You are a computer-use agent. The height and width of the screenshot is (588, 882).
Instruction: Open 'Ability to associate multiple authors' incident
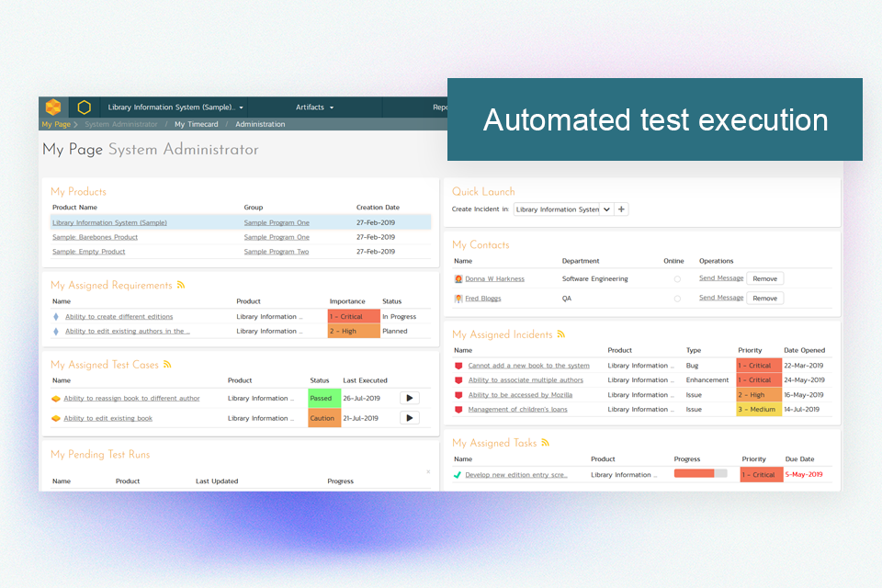click(526, 380)
